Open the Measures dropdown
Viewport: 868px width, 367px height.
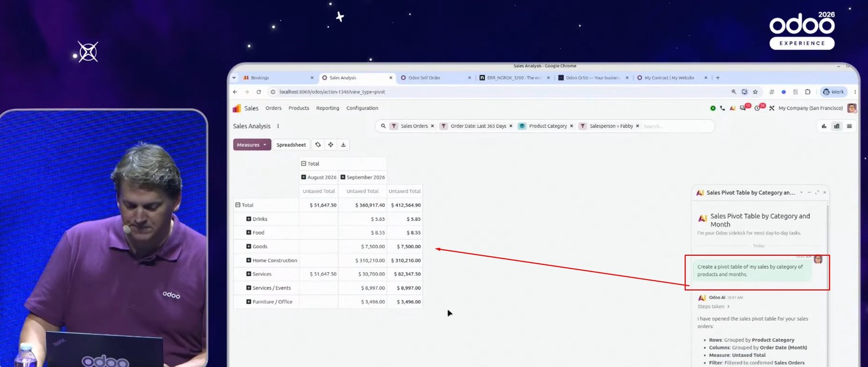pyautogui.click(x=252, y=145)
